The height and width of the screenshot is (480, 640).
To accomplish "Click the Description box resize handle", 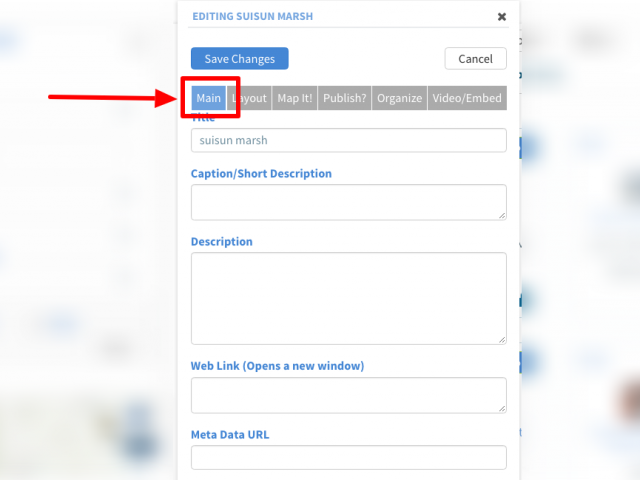I will [502, 340].
